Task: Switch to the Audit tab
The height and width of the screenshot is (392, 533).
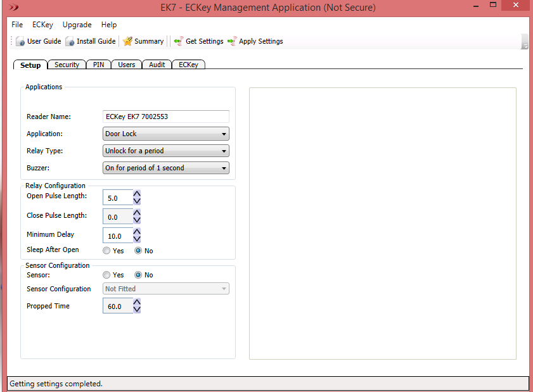Action: 157,65
